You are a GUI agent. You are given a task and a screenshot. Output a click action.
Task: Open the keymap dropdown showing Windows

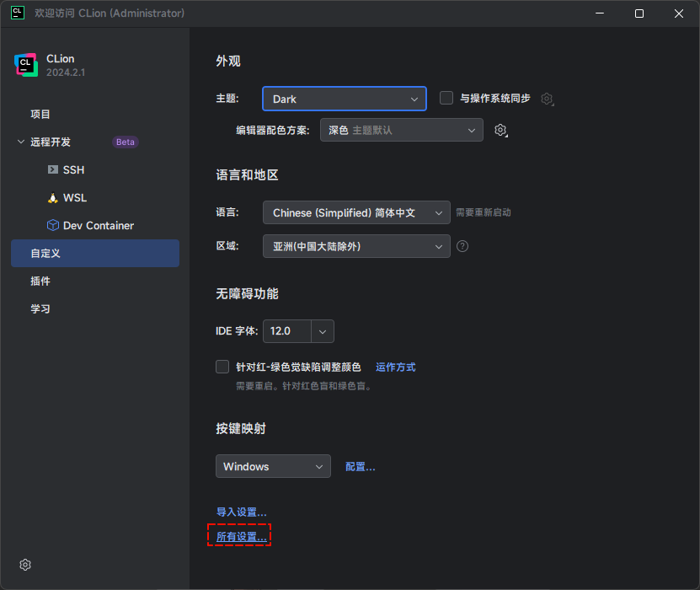pyautogui.click(x=273, y=466)
